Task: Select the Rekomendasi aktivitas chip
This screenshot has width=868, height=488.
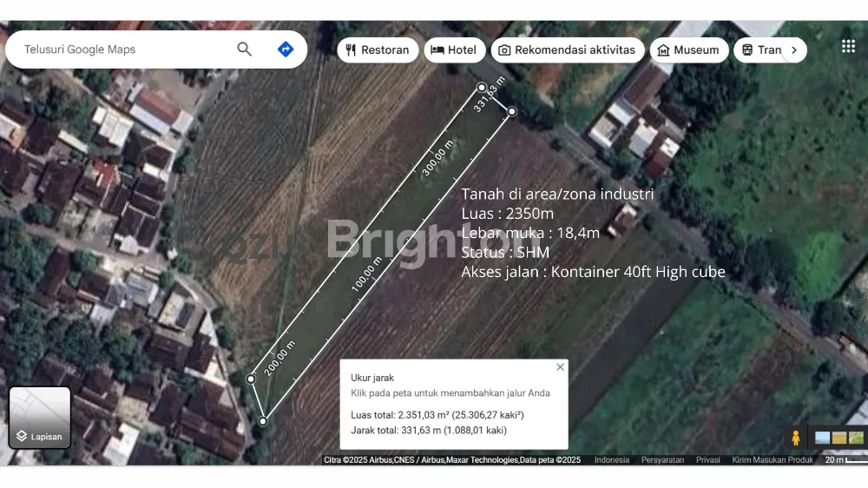Action: pos(567,50)
